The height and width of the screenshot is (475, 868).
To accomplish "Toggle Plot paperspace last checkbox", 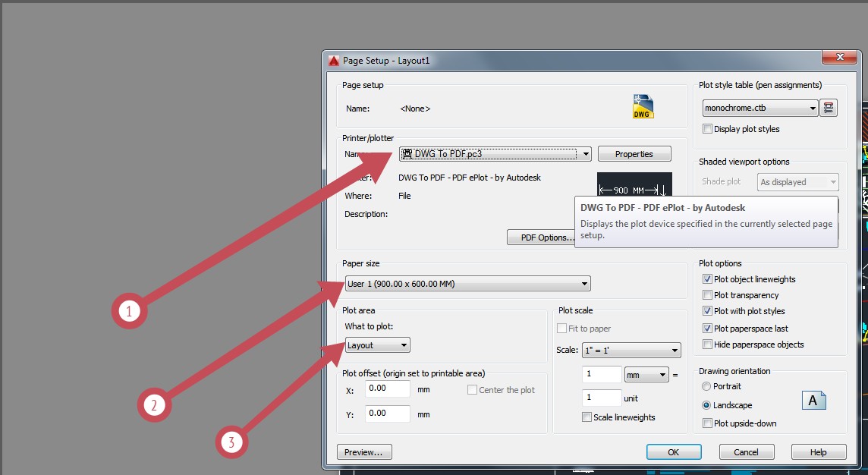I will click(707, 329).
